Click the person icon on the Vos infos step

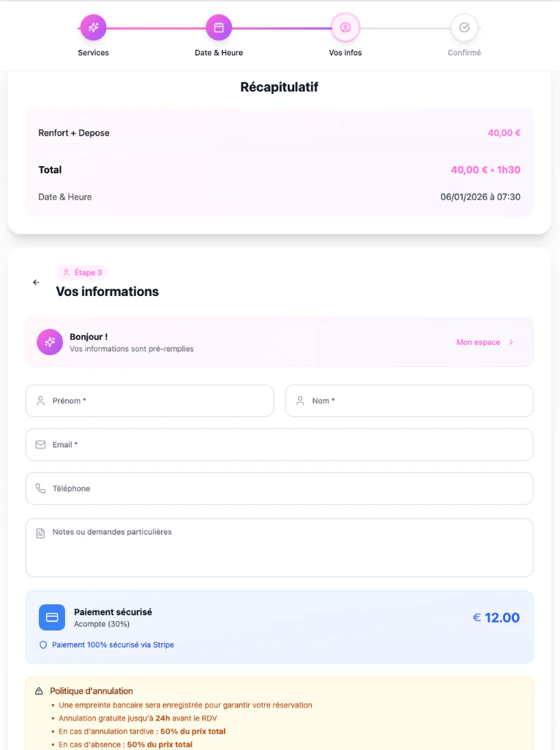[x=345, y=27]
